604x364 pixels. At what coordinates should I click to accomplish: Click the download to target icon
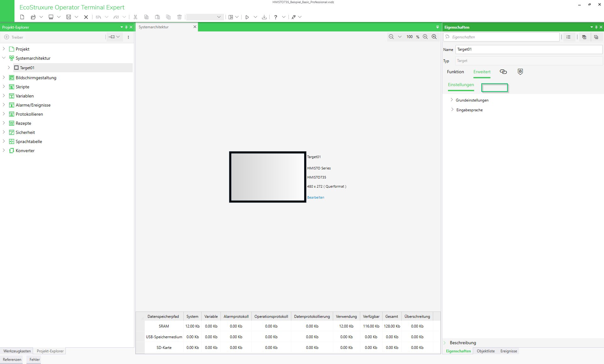click(x=264, y=17)
